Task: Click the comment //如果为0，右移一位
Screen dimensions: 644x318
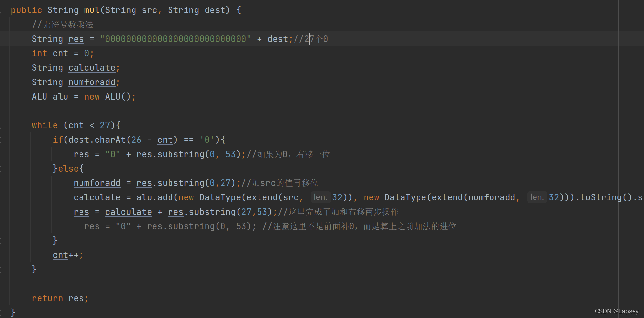Action: (x=288, y=154)
